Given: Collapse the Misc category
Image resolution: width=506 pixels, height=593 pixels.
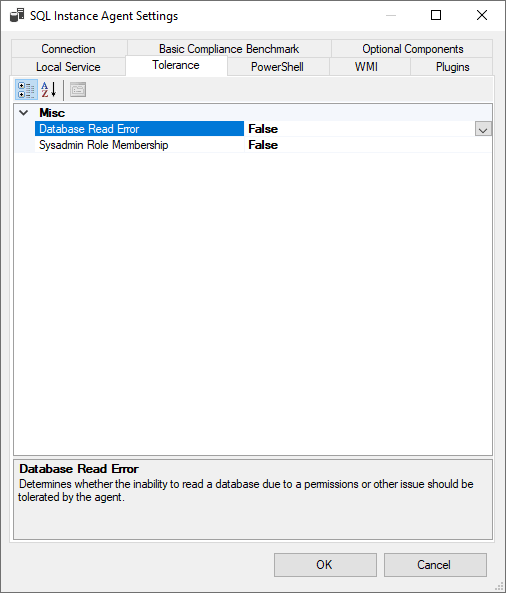Looking at the screenshot, I should [23, 113].
